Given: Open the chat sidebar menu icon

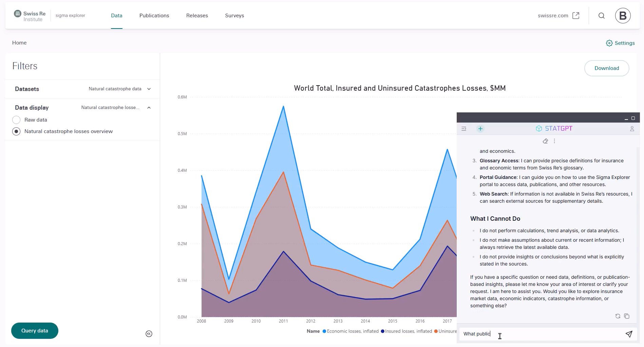Looking at the screenshot, I should tap(464, 129).
